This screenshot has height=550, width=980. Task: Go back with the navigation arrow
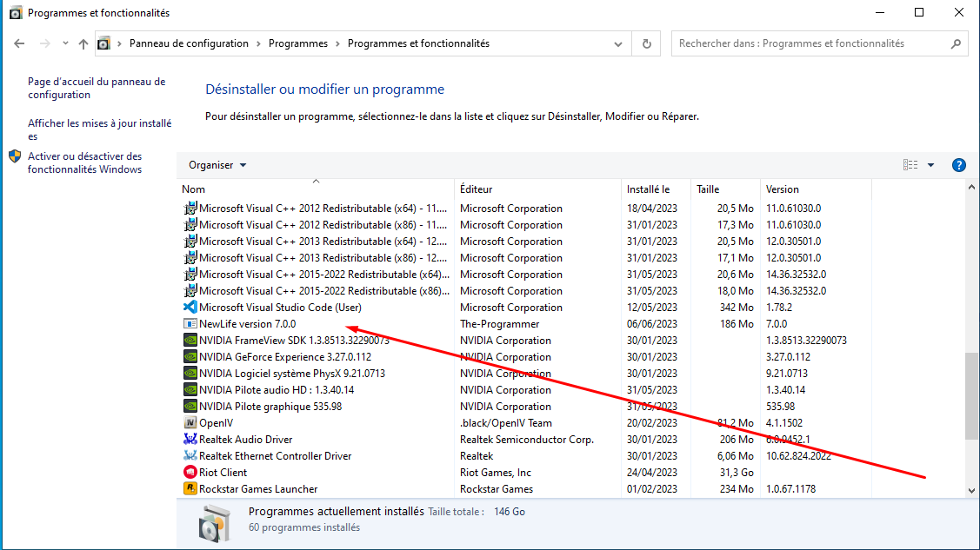[19, 43]
